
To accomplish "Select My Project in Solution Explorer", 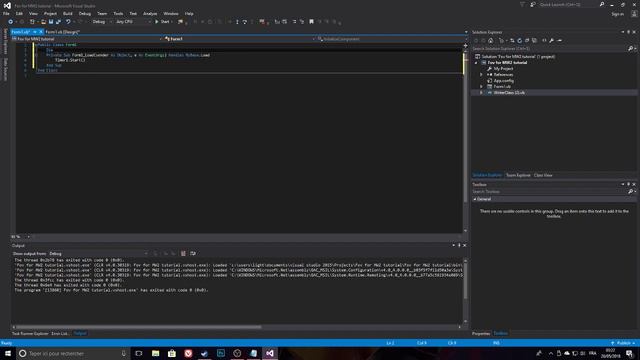I will [x=503, y=69].
